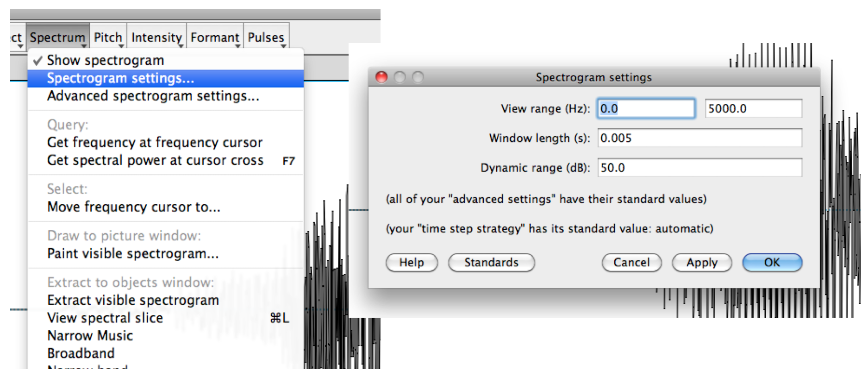Image resolution: width=868 pixels, height=377 pixels.
Task: Open the Pitch menu
Action: pos(108,37)
